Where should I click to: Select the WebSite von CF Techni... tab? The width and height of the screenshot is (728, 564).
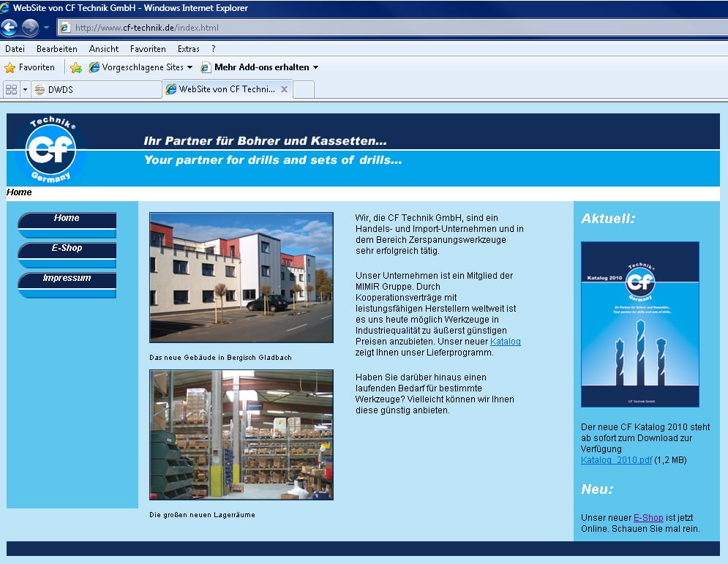coord(227,89)
